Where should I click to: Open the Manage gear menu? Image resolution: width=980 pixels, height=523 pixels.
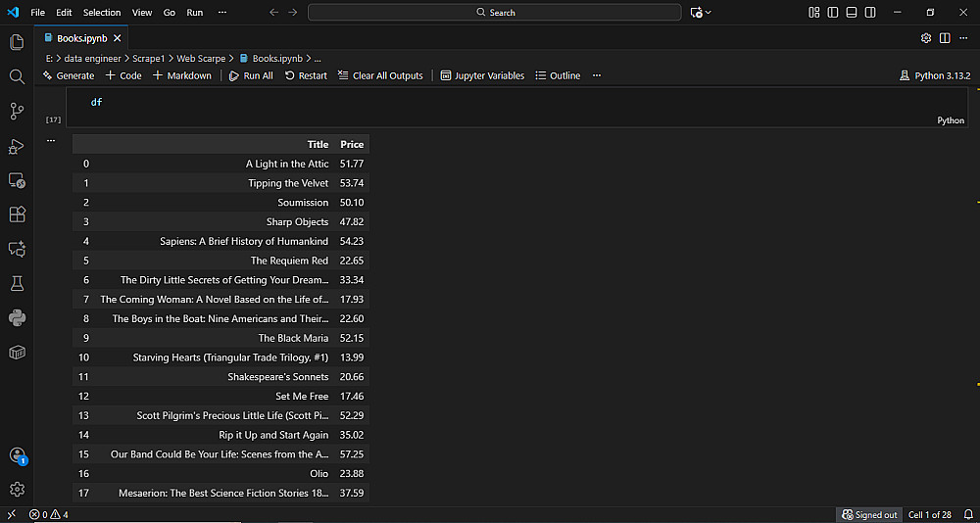17,489
